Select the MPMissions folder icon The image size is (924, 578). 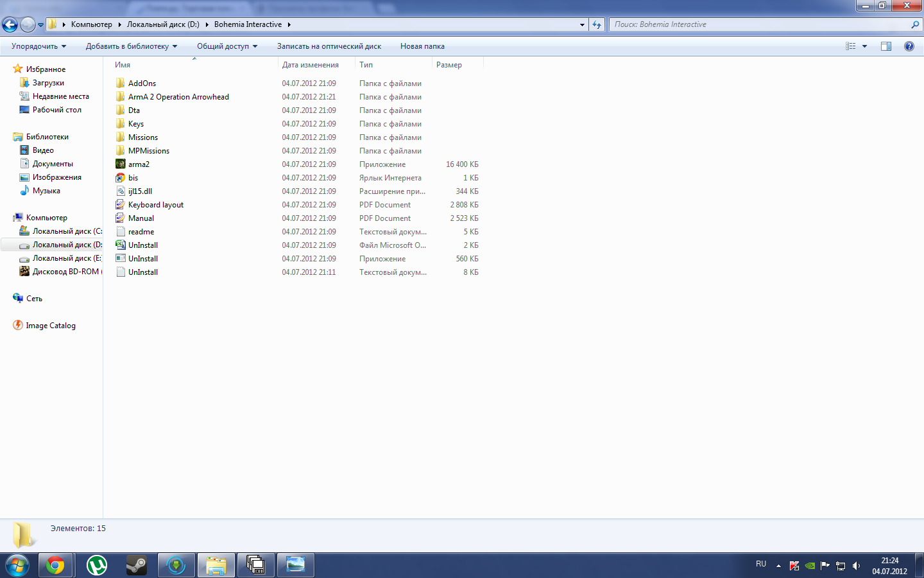(x=120, y=151)
